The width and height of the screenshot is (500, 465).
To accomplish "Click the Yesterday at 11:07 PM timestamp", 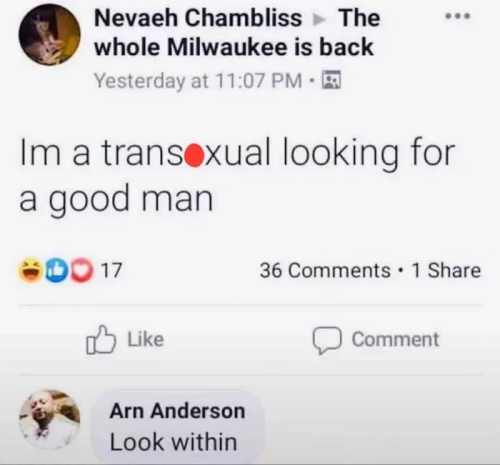I will pos(198,81).
